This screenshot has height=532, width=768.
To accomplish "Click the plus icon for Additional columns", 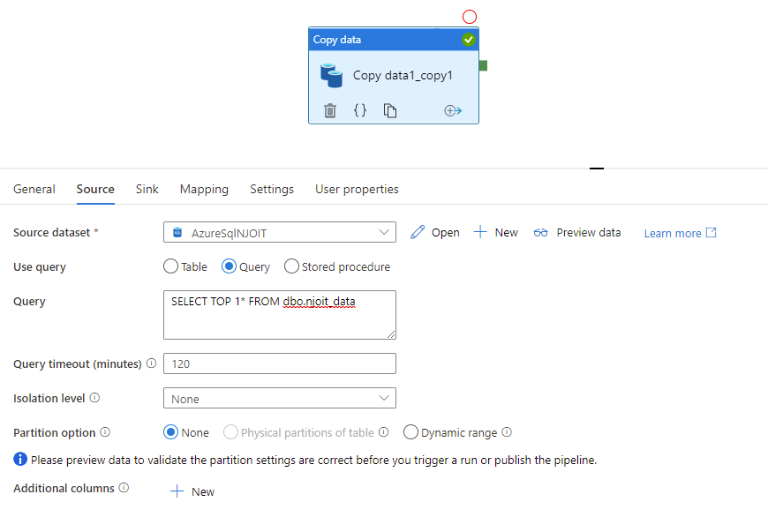I will tap(177, 491).
